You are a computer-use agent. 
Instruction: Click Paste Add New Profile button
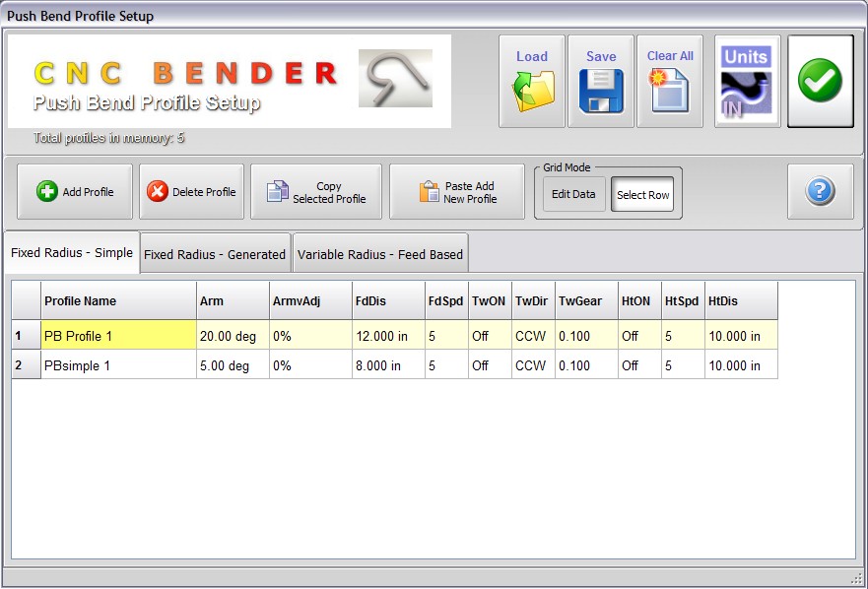(x=457, y=192)
